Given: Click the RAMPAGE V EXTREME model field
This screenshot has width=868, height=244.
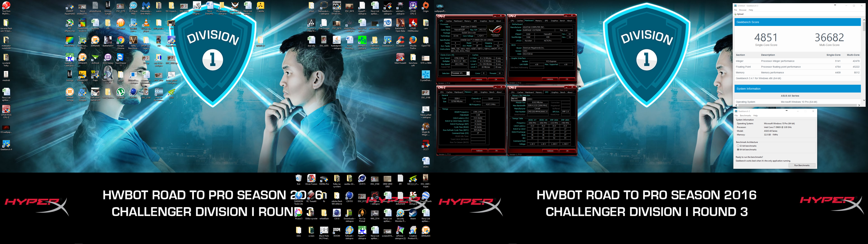Looking at the screenshot, I should (539, 30).
